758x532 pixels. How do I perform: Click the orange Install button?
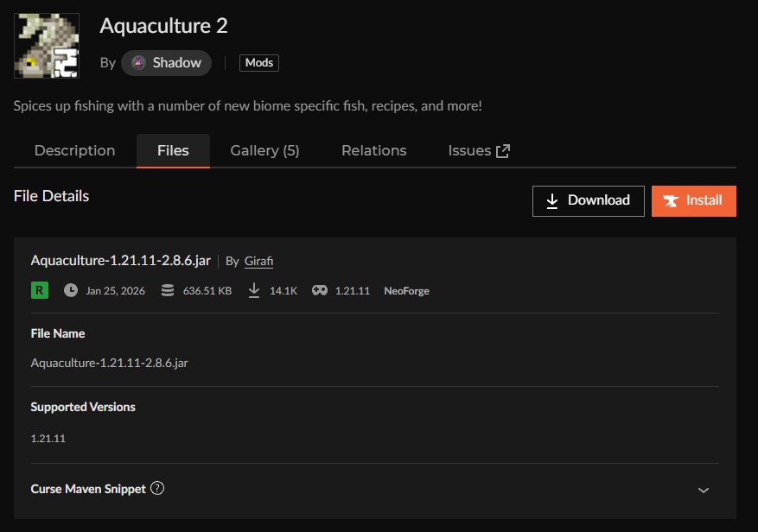click(693, 200)
